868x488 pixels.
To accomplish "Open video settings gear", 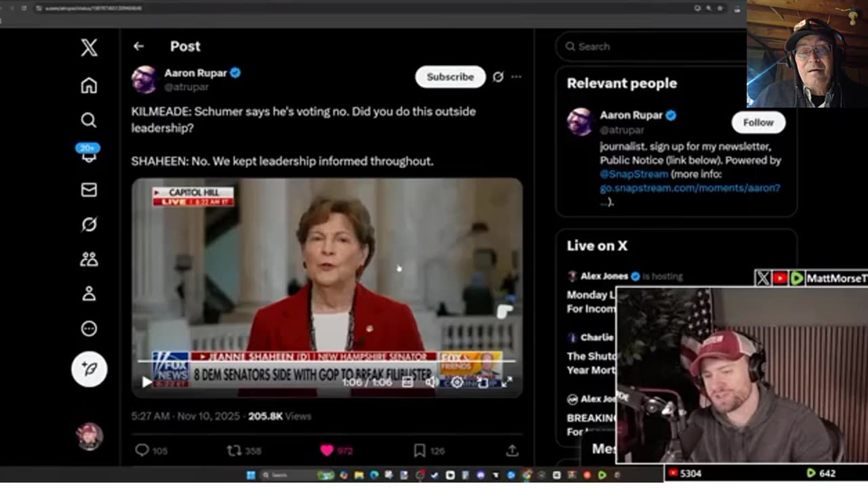I will click(x=457, y=382).
